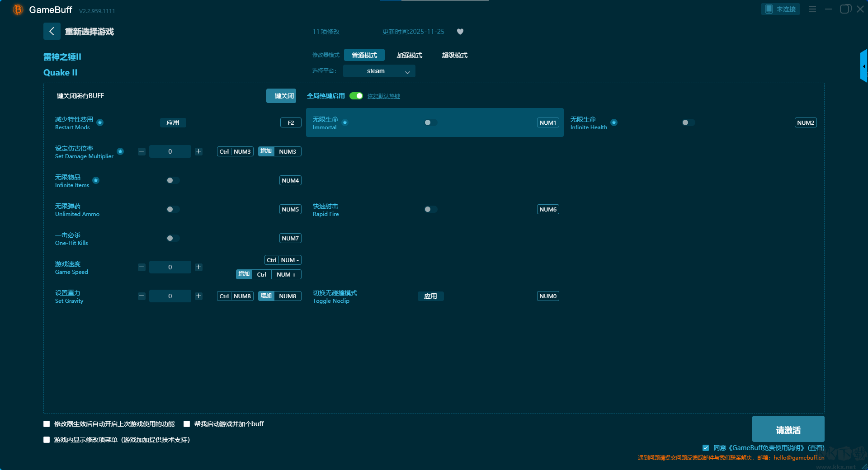Screen dimensions: 868x470
Task: Decrease Game Speed value with minus
Action: tap(142, 267)
